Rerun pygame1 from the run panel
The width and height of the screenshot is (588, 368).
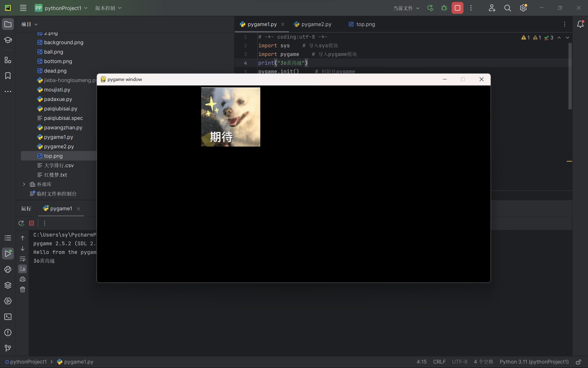click(22, 223)
